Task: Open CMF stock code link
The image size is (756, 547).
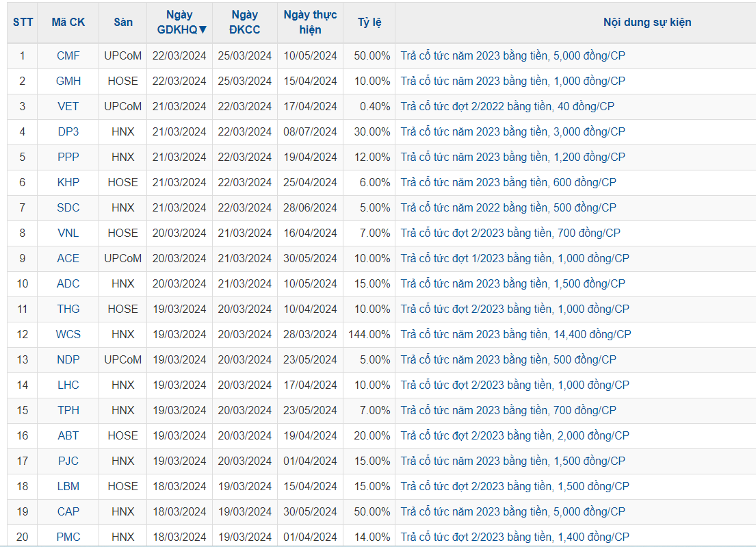Action: pos(68,55)
